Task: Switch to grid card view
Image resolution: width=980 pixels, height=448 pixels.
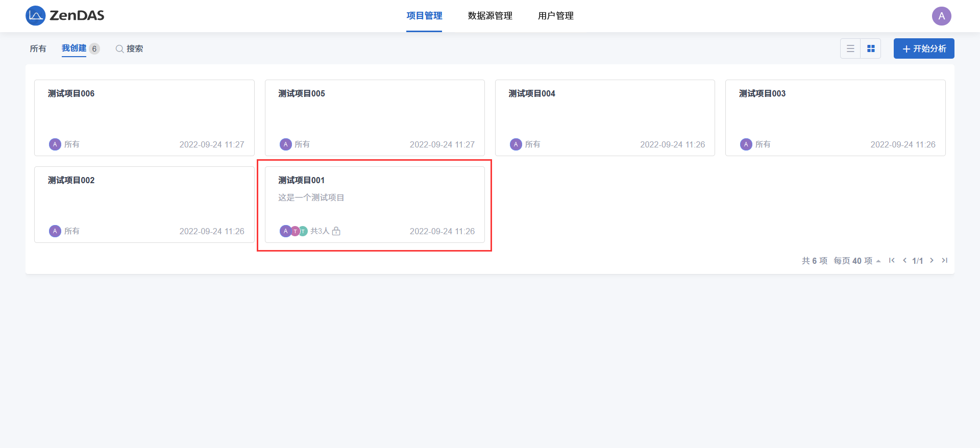Action: point(871,48)
